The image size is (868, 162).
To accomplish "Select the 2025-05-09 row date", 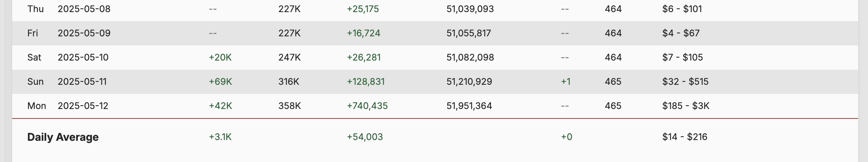I will pos(84,33).
